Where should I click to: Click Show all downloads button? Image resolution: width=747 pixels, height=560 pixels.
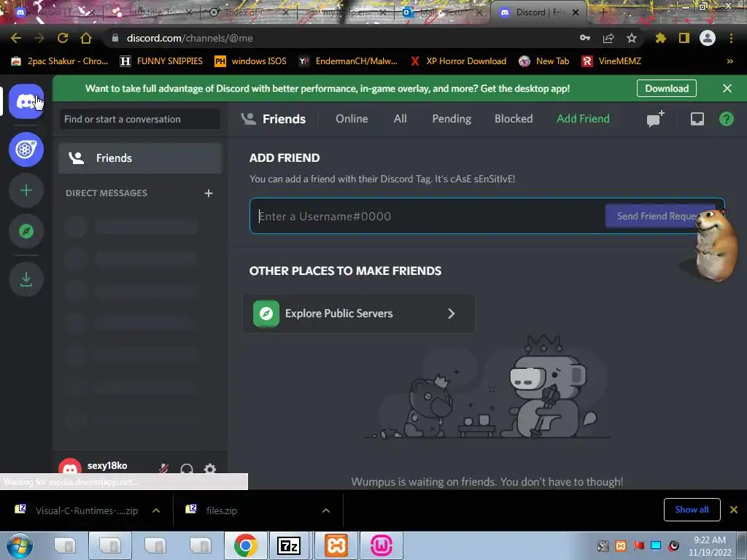click(x=692, y=510)
